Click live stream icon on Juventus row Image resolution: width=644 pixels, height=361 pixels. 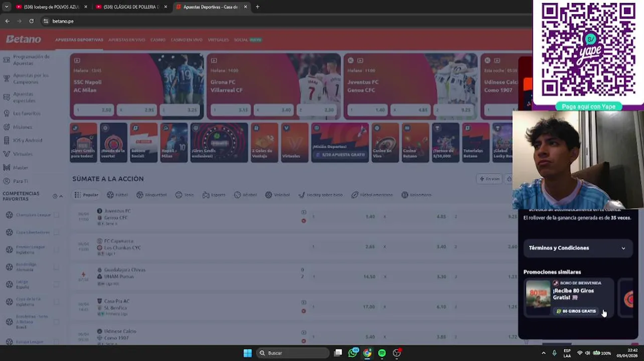click(303, 212)
